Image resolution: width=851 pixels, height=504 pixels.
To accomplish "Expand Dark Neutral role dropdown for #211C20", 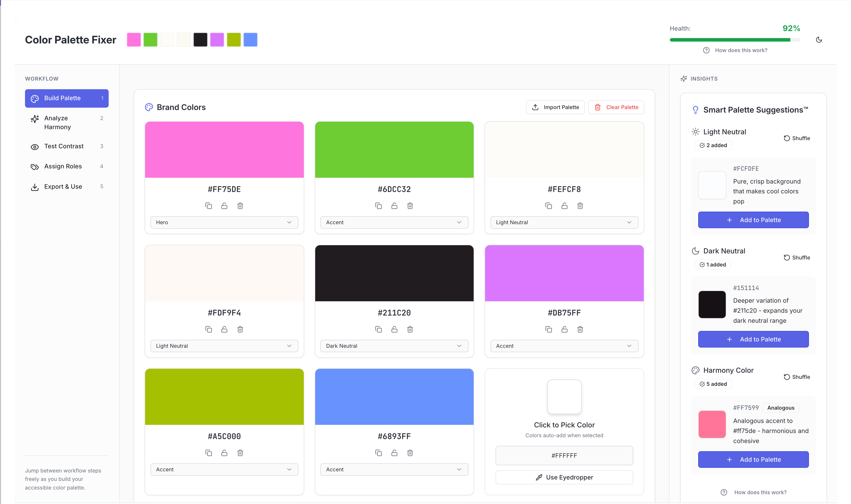I will point(394,346).
